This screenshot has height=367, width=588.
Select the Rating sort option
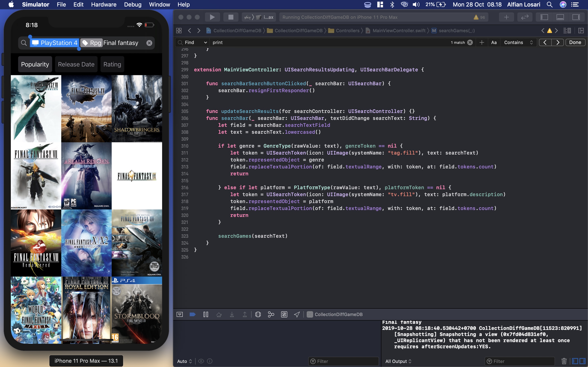(112, 64)
